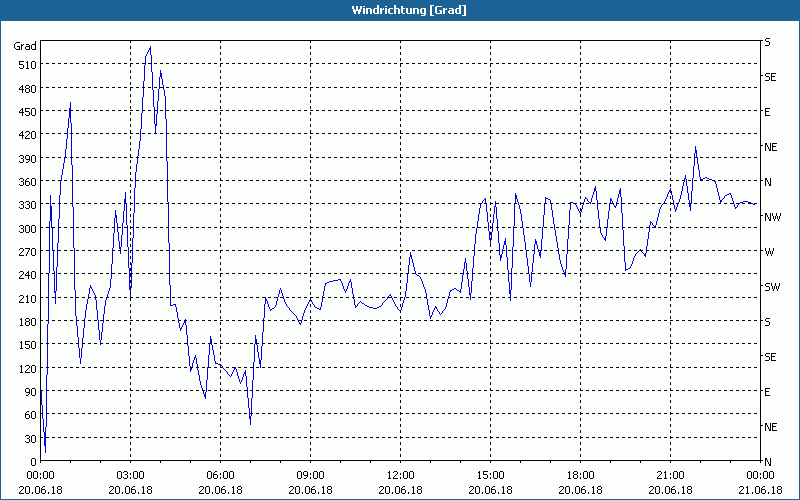Click the E compass label beside 450 gridline
This screenshot has height=500, width=800.
(x=767, y=112)
